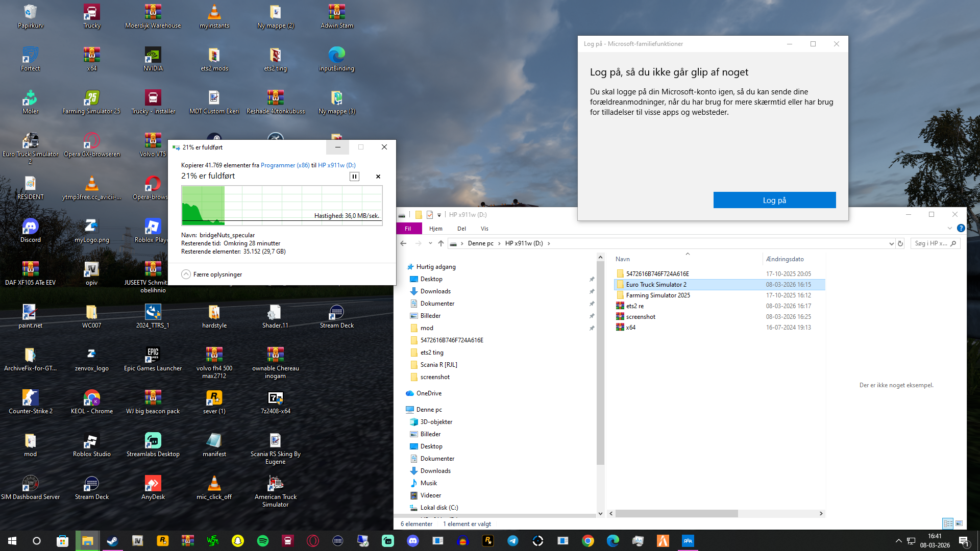The image size is (980, 551).
Task: Open Explorer help question mark icon
Action: (x=961, y=229)
